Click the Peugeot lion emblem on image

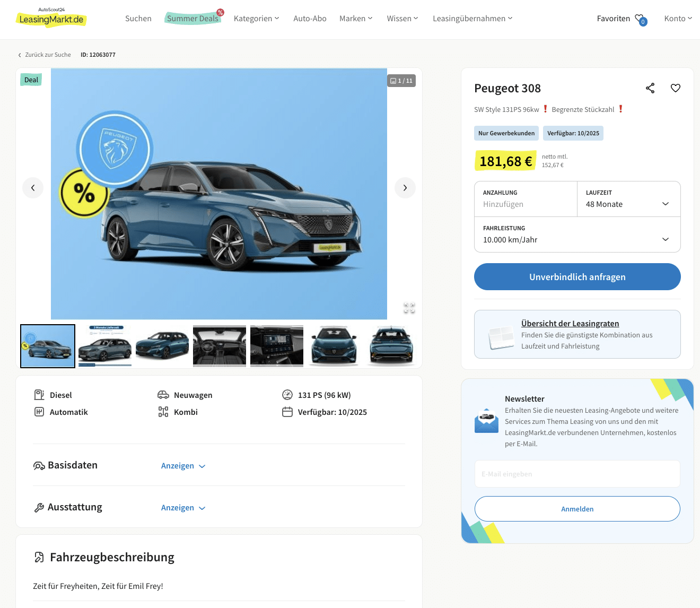coord(115,149)
